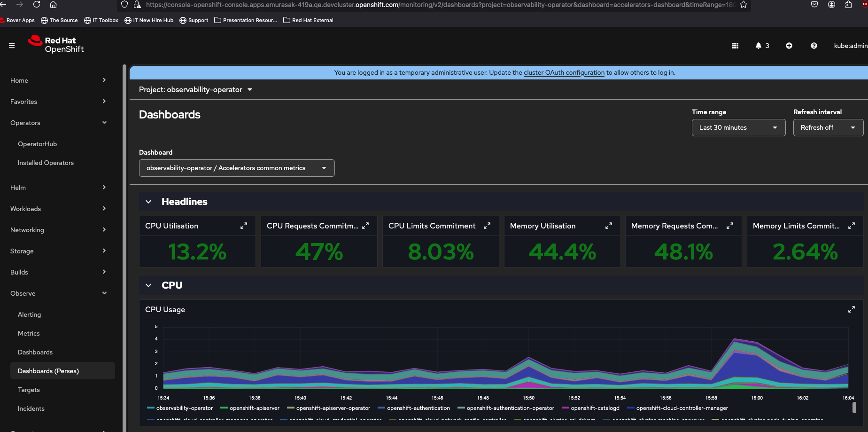Collapse the Headlines section

[x=148, y=202]
